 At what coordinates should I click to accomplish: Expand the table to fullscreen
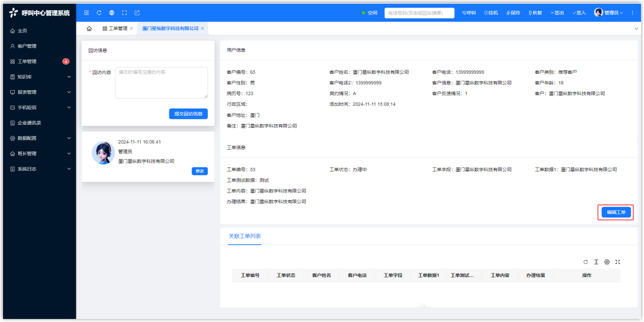[x=617, y=262]
